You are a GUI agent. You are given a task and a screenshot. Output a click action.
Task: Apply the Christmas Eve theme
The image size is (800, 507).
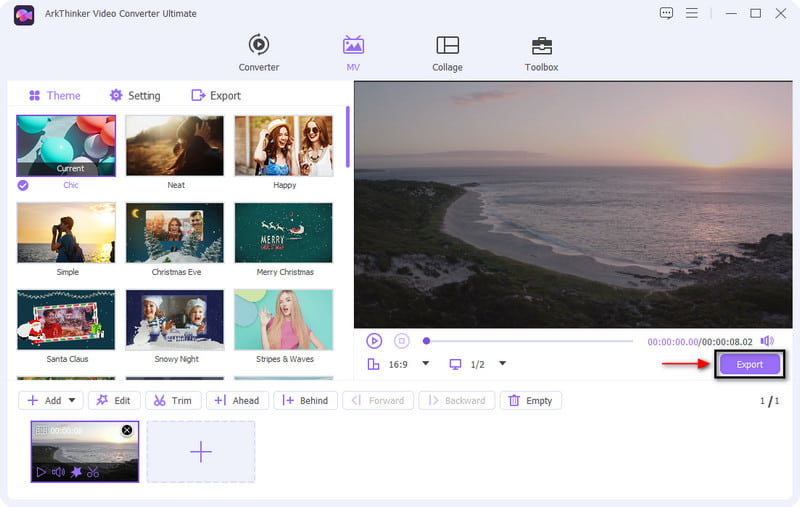click(x=174, y=233)
